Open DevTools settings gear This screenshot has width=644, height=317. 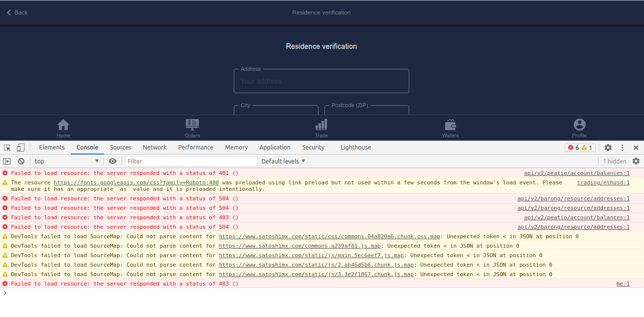[608, 148]
